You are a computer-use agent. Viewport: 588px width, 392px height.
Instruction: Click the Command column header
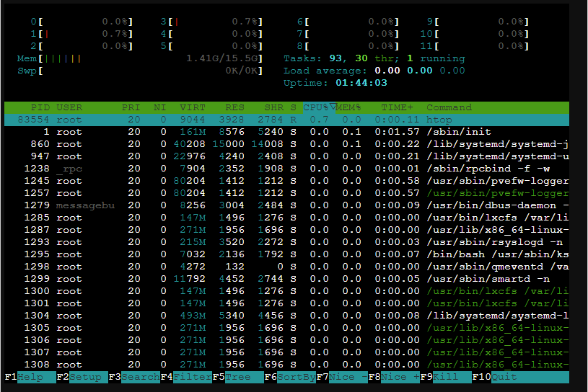pos(449,107)
